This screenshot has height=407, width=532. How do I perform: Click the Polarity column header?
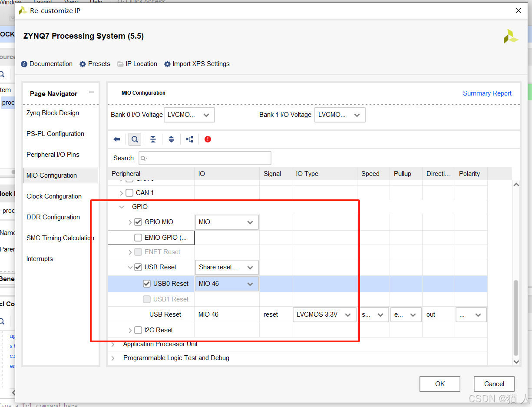(x=471, y=174)
